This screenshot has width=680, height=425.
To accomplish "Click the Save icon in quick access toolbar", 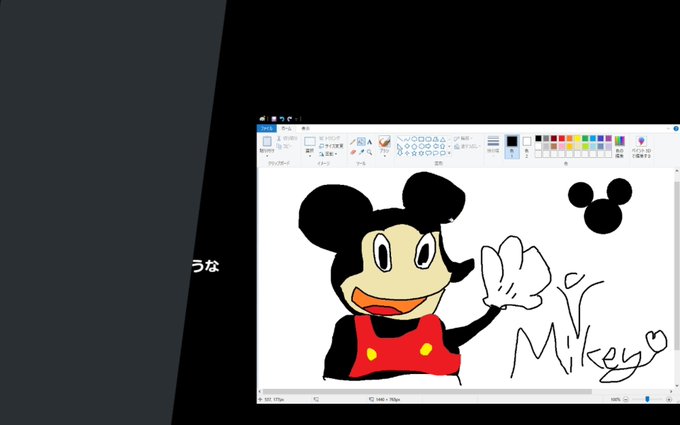I will (x=274, y=119).
